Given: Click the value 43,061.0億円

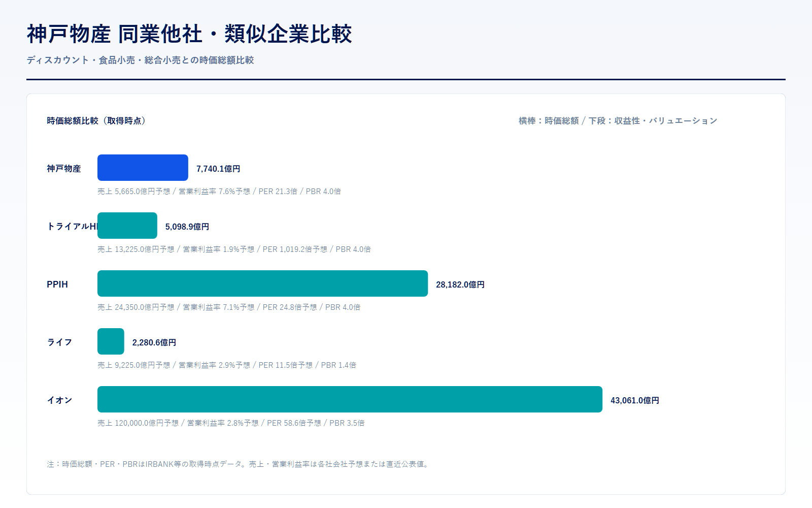Looking at the screenshot, I should [635, 400].
